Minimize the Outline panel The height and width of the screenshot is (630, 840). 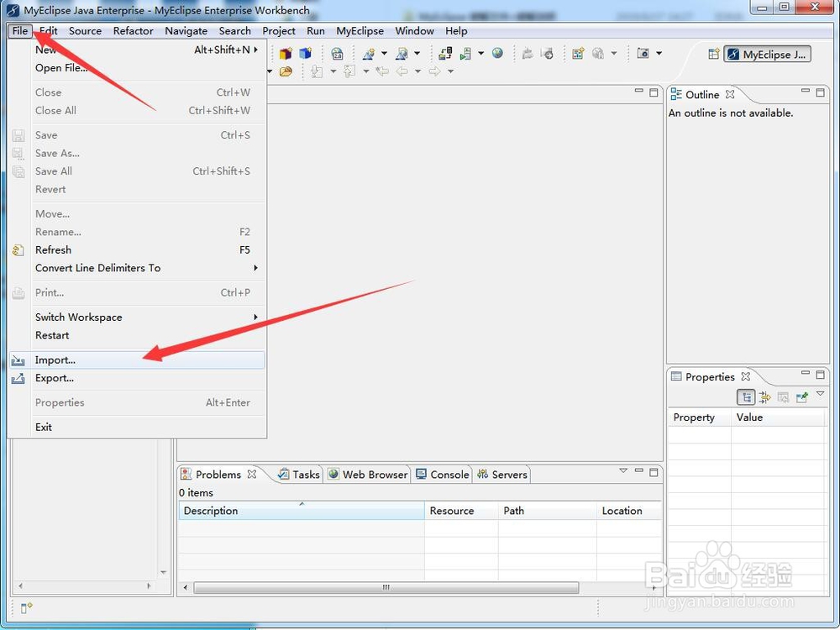[x=806, y=92]
